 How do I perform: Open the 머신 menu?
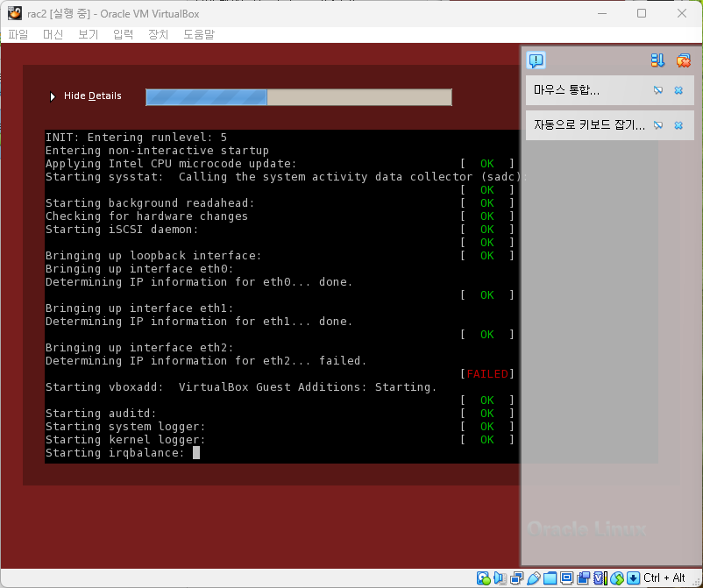[53, 34]
